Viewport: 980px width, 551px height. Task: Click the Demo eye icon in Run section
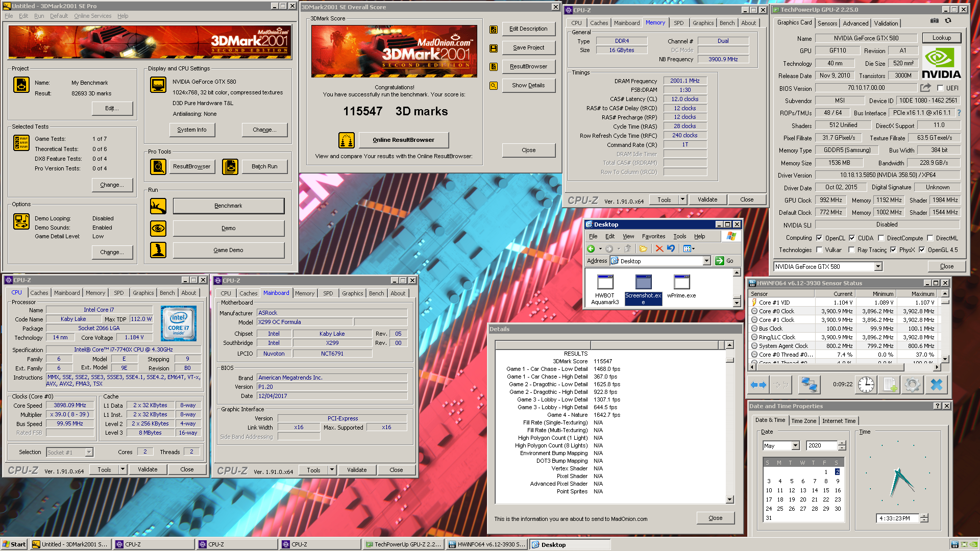[158, 228]
